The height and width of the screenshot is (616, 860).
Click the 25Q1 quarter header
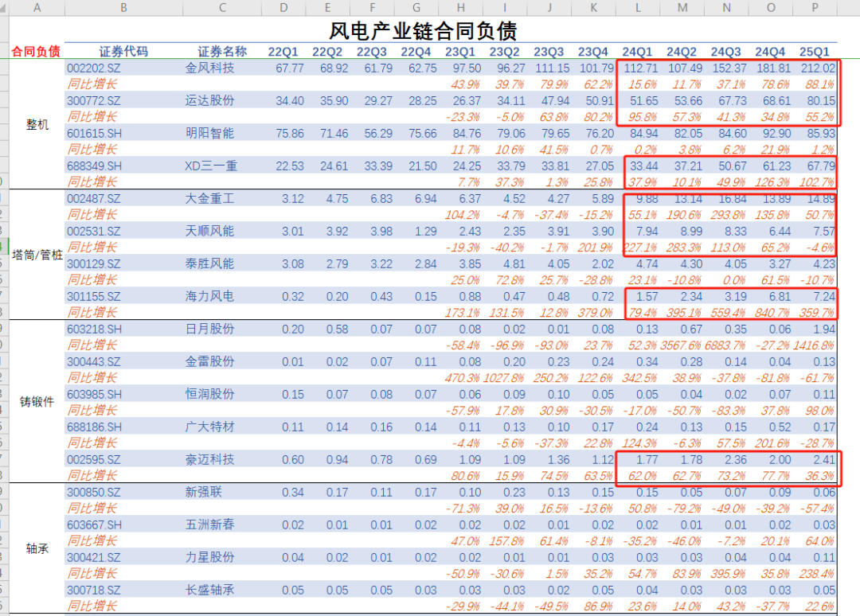click(815, 52)
